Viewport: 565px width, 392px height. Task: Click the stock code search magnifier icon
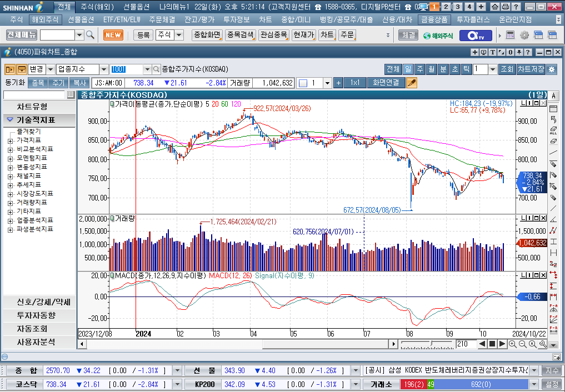click(156, 69)
